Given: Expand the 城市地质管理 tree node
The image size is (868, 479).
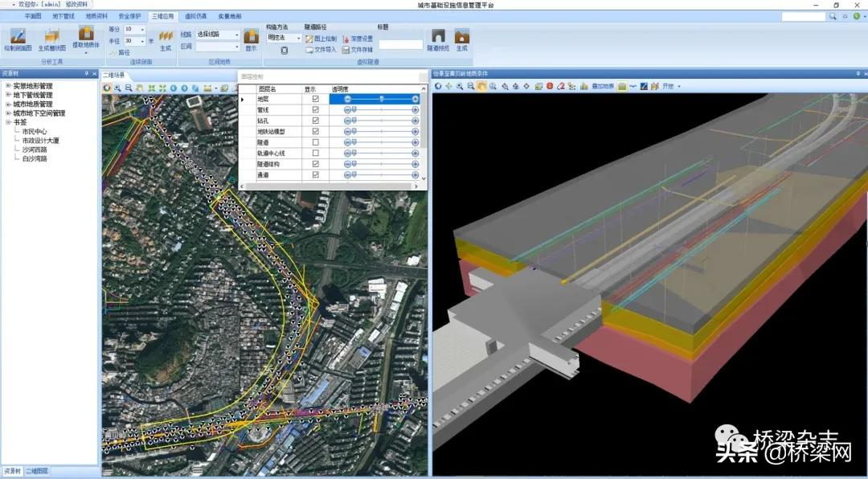Looking at the screenshot, I should (8, 104).
